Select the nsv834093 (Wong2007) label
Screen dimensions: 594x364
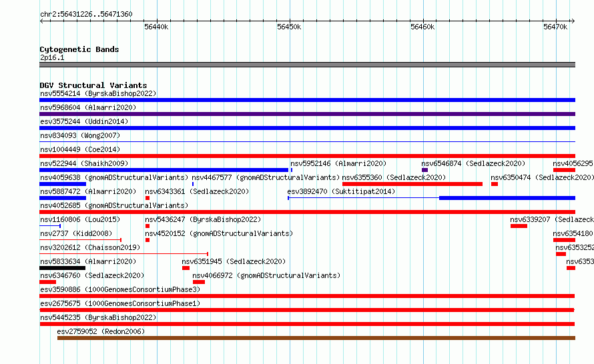80,135
